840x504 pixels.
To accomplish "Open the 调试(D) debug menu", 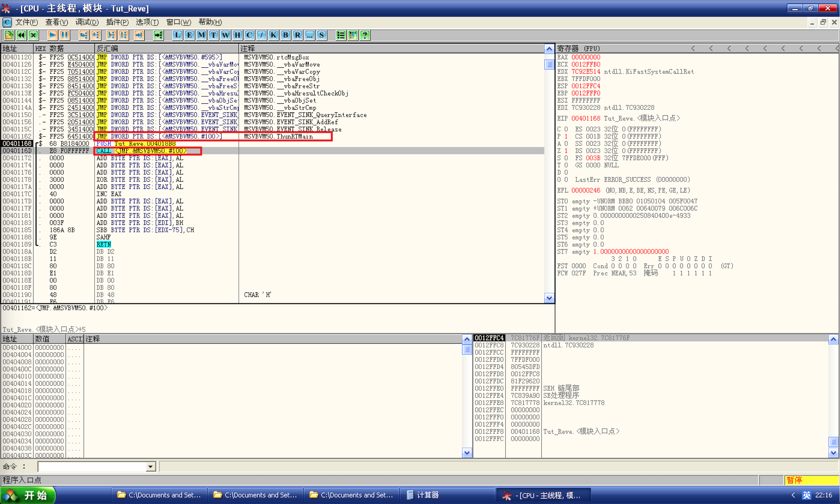I will click(87, 22).
